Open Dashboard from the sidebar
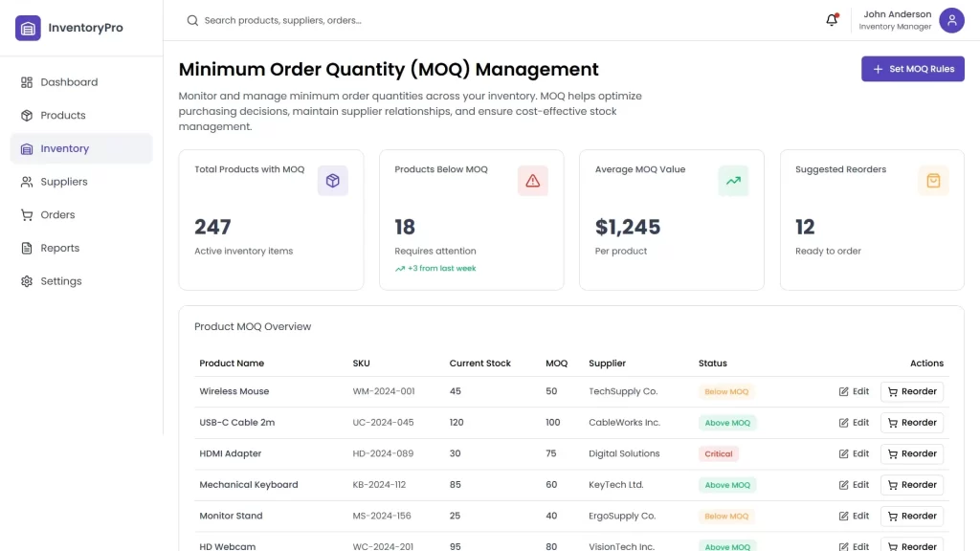This screenshot has width=980, height=551. (x=69, y=82)
